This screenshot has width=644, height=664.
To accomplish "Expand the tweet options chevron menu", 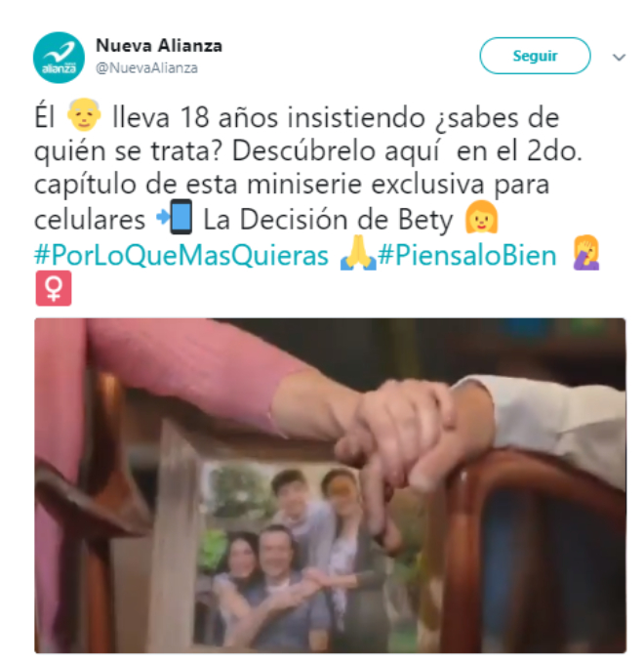I will 619,58.
